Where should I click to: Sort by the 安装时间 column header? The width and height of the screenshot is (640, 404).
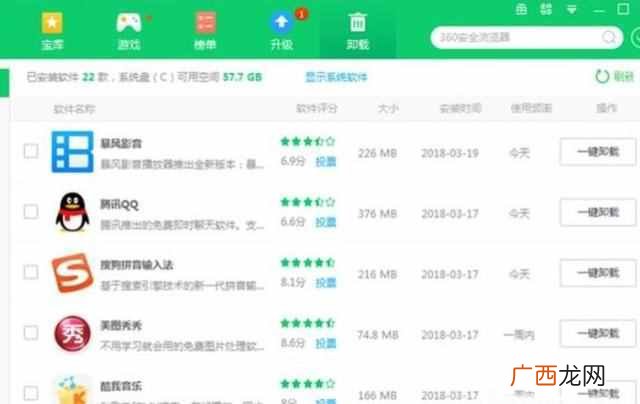click(x=460, y=108)
